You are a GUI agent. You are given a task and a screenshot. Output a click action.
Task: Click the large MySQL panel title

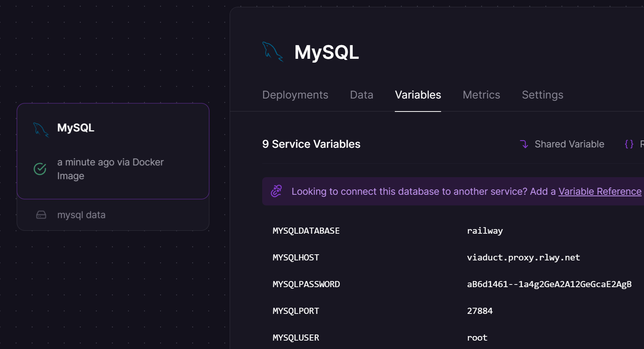click(x=326, y=52)
